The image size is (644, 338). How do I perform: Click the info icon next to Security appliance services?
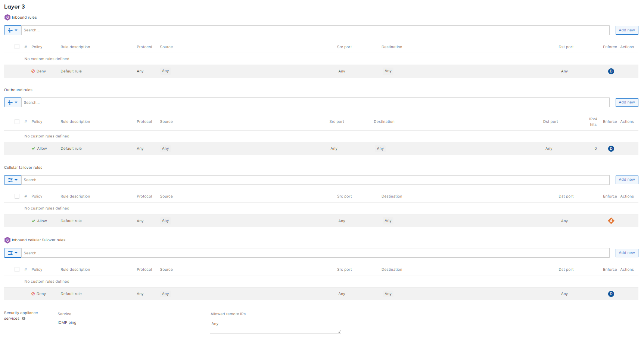tap(24, 319)
